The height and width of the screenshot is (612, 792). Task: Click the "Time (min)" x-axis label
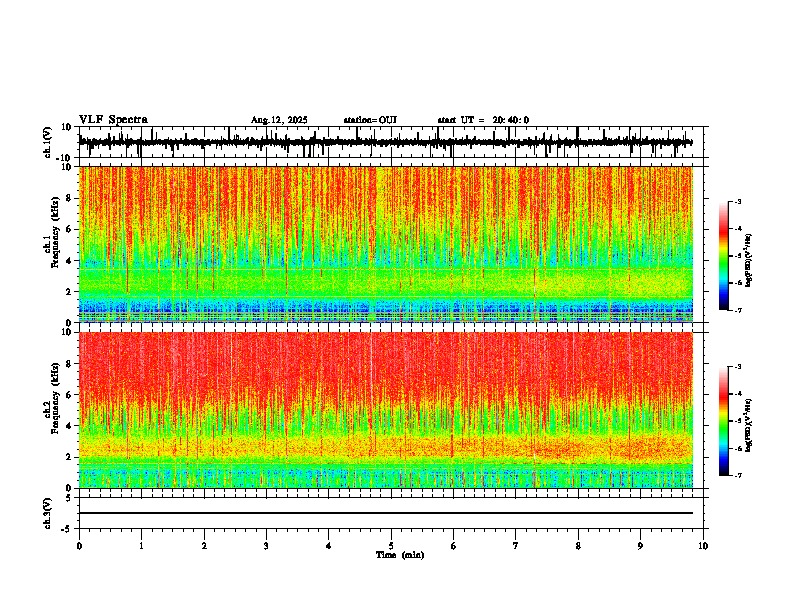tap(400, 555)
